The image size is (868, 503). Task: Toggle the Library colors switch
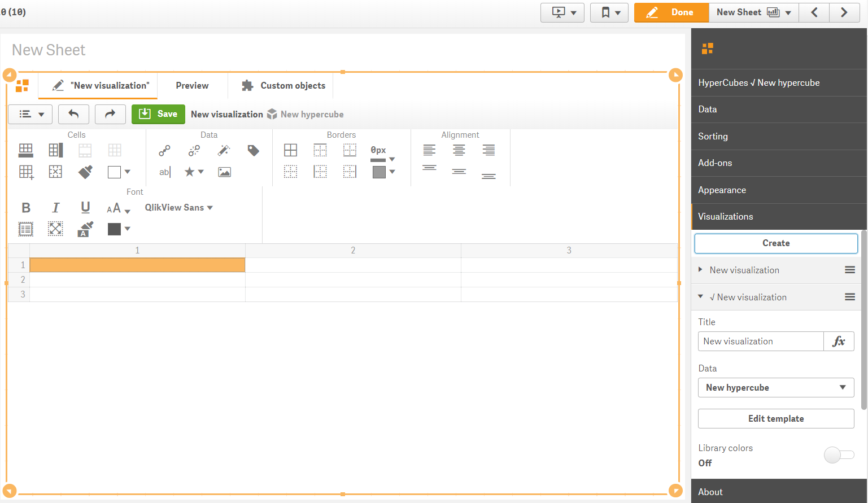839,455
